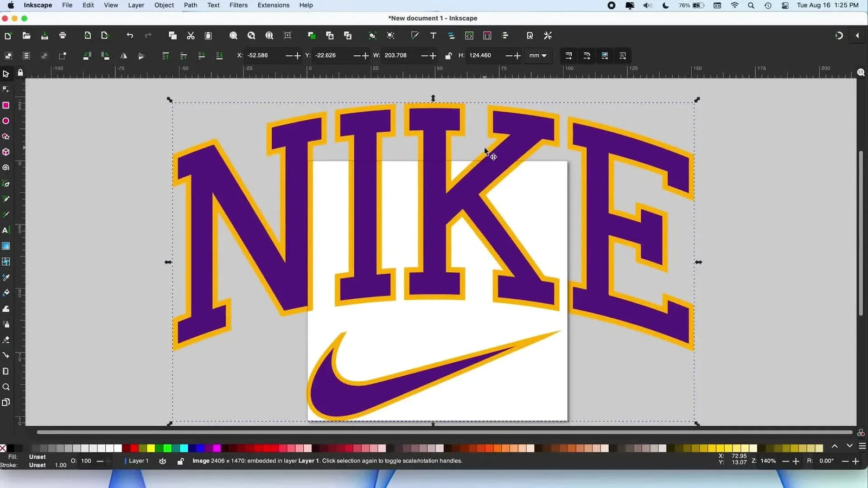868x488 pixels.
Task: Open the units dropdown set to mm
Action: pyautogui.click(x=537, y=55)
